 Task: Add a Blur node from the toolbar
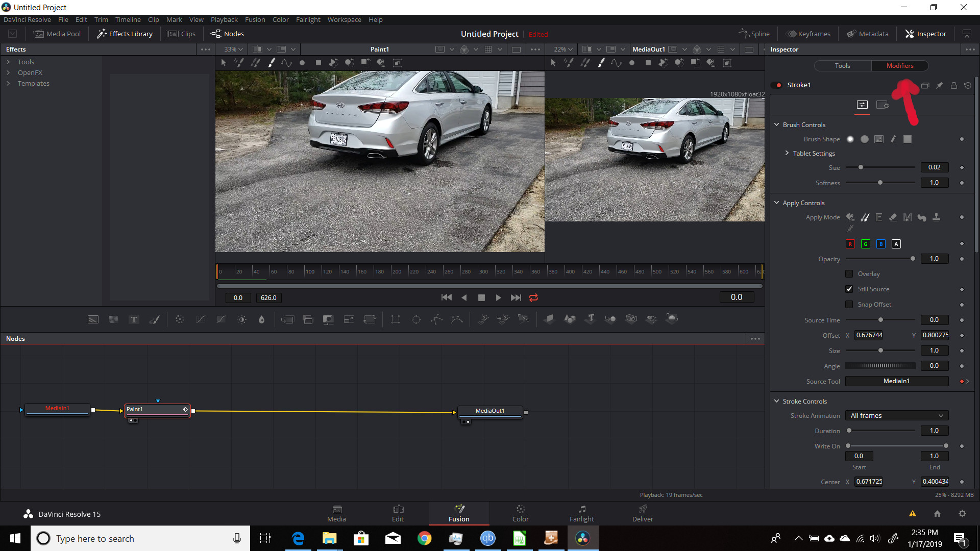pos(261,319)
